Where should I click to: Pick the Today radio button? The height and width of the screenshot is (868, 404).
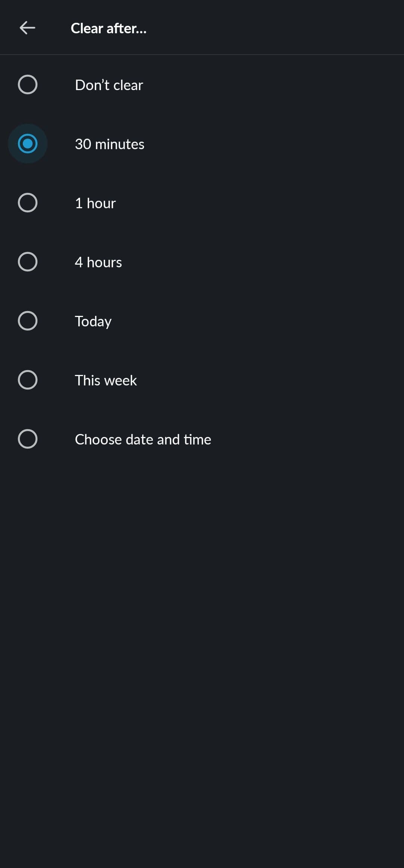coord(28,321)
